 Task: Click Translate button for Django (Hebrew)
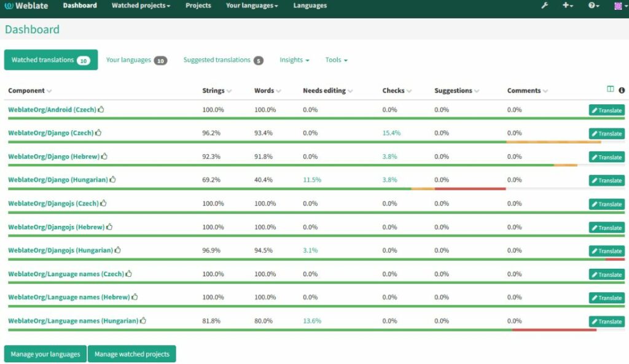606,157
